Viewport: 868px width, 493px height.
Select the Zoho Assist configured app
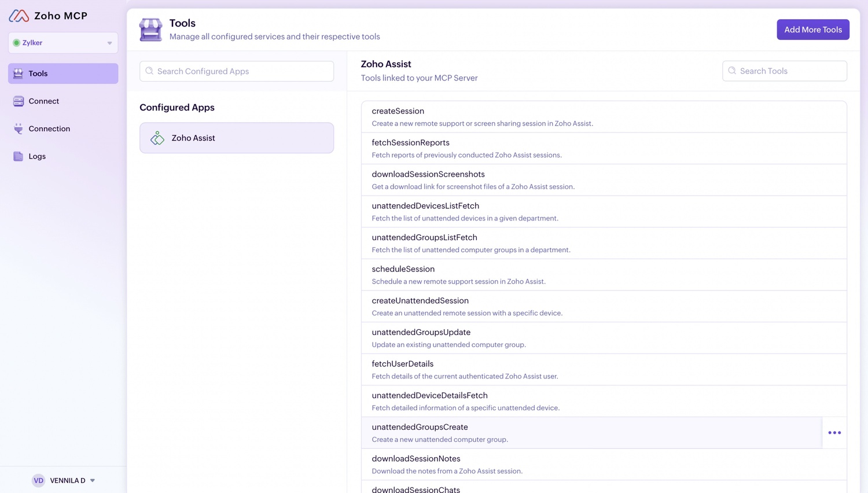click(237, 138)
